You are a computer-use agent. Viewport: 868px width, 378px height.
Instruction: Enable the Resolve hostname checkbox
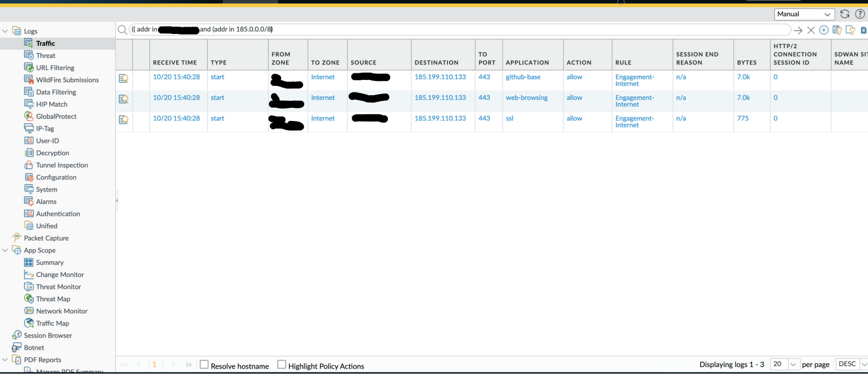[x=204, y=364]
